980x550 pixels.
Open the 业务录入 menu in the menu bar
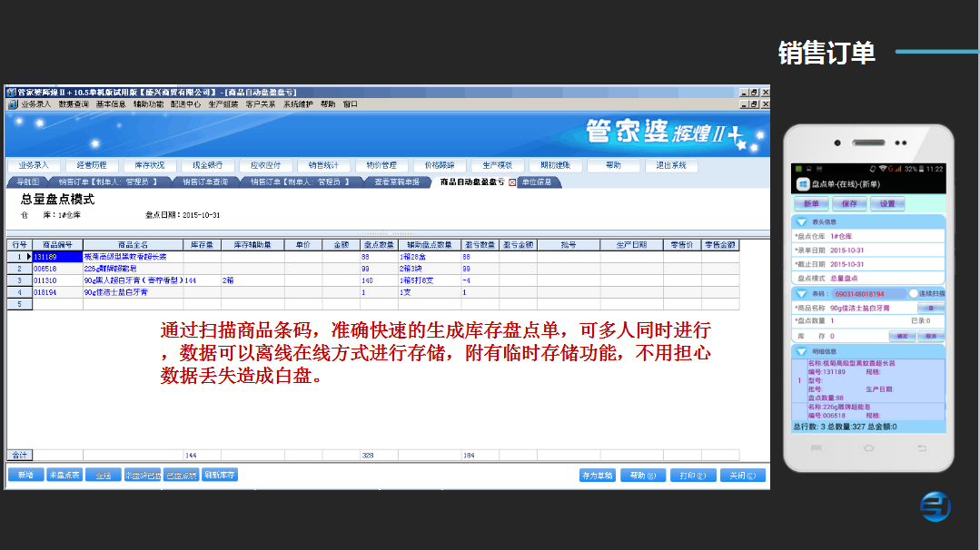pyautogui.click(x=35, y=104)
